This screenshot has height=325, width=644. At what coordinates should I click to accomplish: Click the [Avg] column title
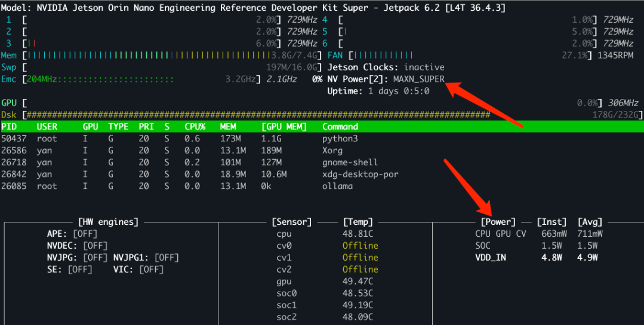590,222
